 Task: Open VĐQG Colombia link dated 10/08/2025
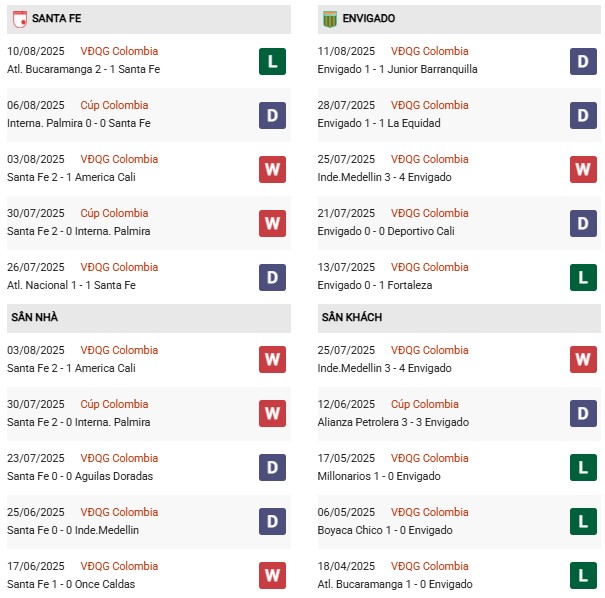(x=119, y=51)
